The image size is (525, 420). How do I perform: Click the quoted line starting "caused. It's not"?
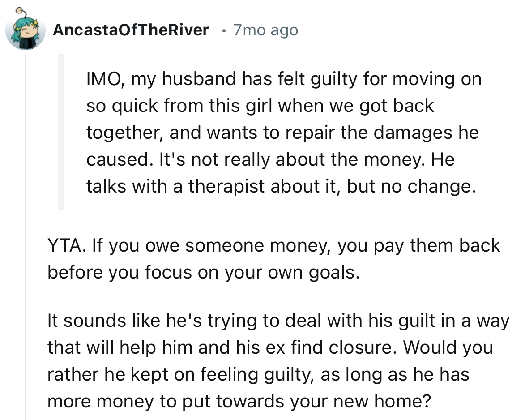click(x=270, y=159)
